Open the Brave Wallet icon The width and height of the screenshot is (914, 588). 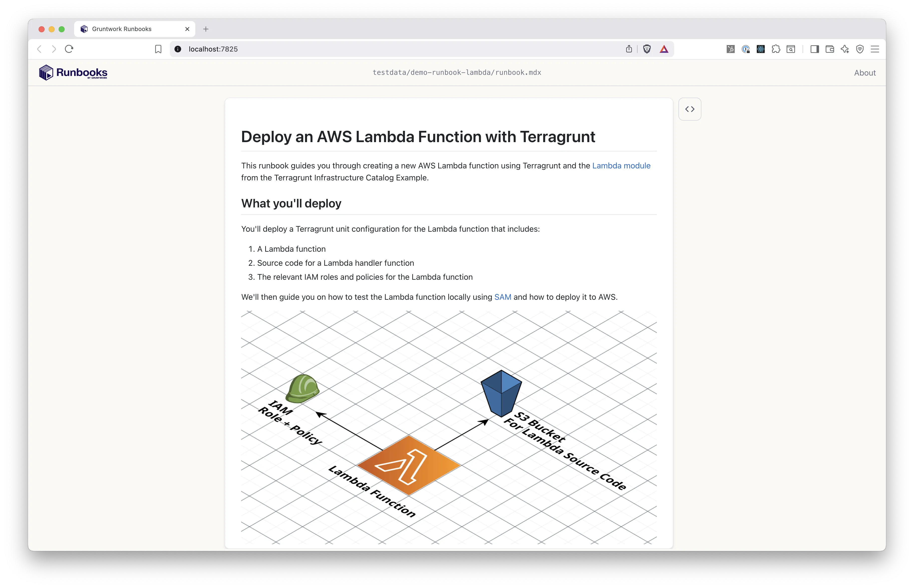coord(830,49)
